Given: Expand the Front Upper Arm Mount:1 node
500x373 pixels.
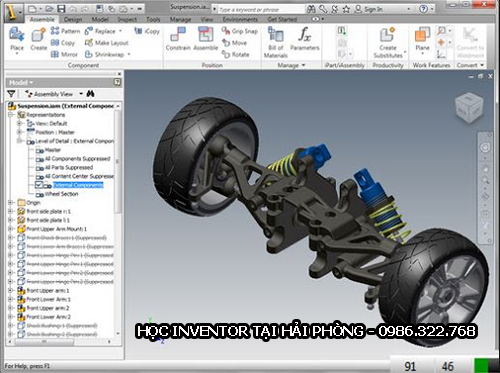Looking at the screenshot, I should tap(10, 229).
